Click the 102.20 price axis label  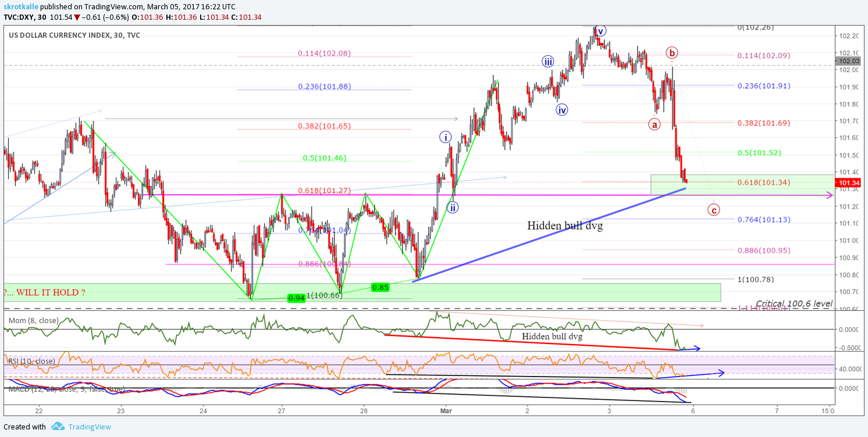(x=849, y=36)
